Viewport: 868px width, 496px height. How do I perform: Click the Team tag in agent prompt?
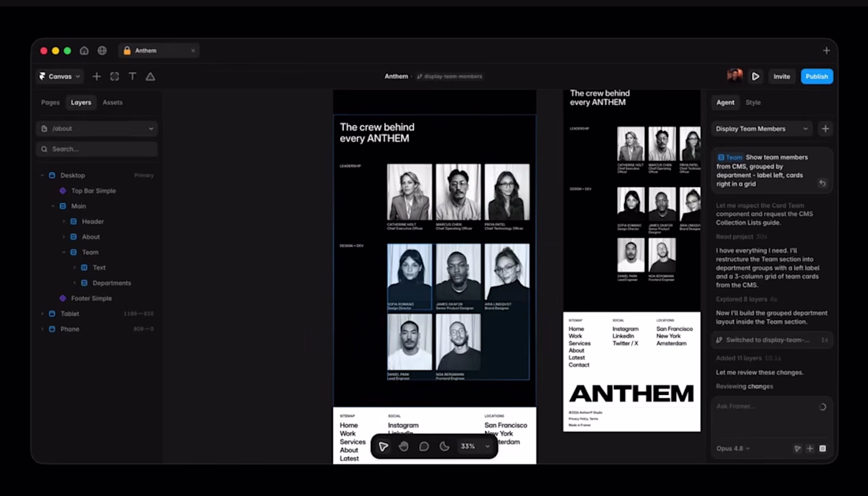pyautogui.click(x=730, y=157)
